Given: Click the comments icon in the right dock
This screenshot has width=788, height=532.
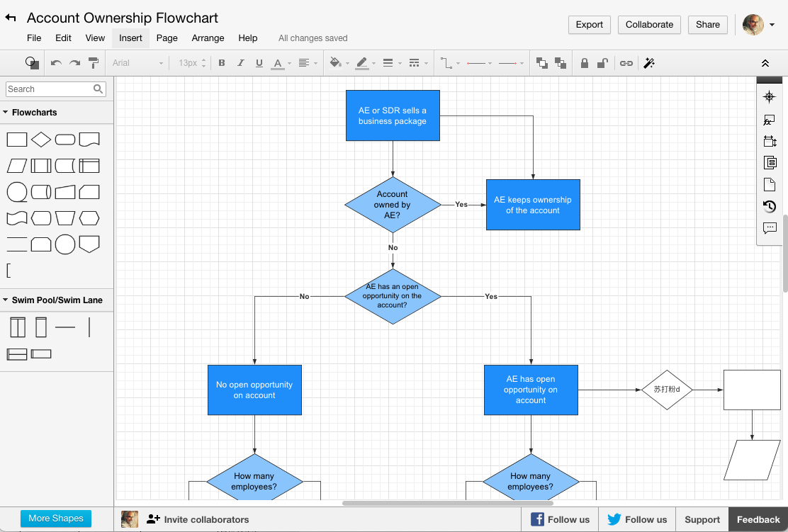Looking at the screenshot, I should coord(770,228).
